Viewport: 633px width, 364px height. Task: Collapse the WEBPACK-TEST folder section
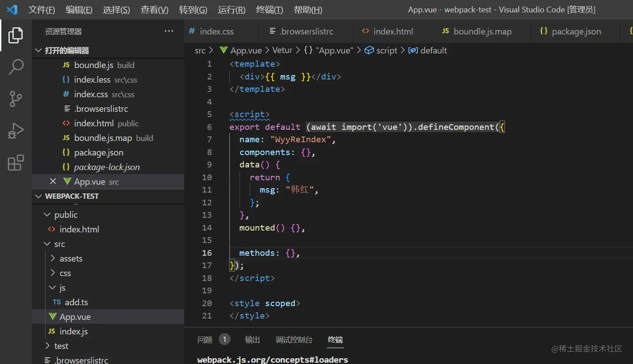pos(39,196)
